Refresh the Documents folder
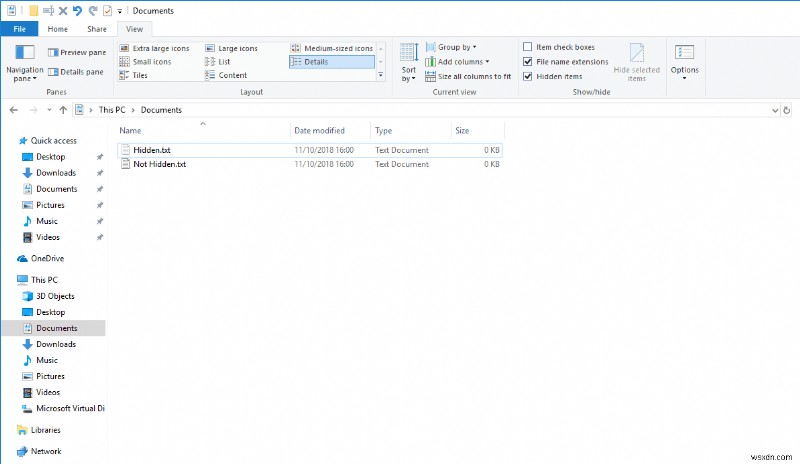The width and height of the screenshot is (800, 464). (x=787, y=110)
